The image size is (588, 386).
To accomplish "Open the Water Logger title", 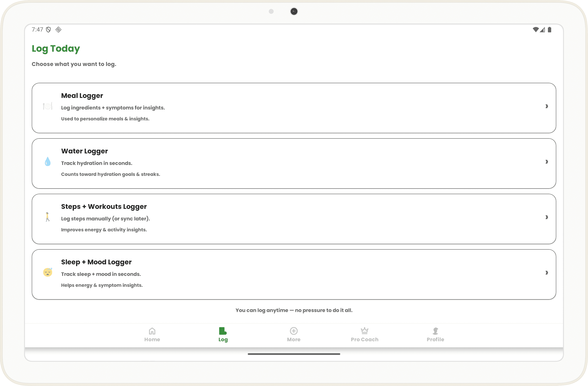I will (84, 151).
